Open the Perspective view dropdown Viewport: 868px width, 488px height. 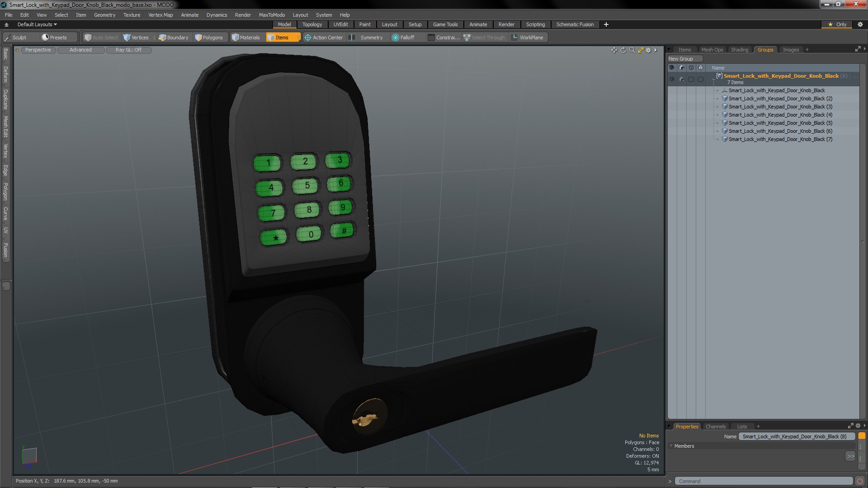pyautogui.click(x=38, y=50)
